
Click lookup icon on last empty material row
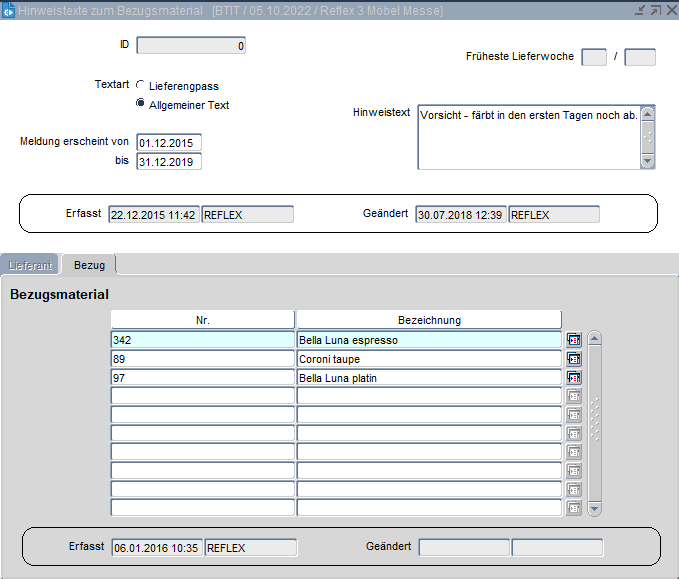tap(574, 508)
